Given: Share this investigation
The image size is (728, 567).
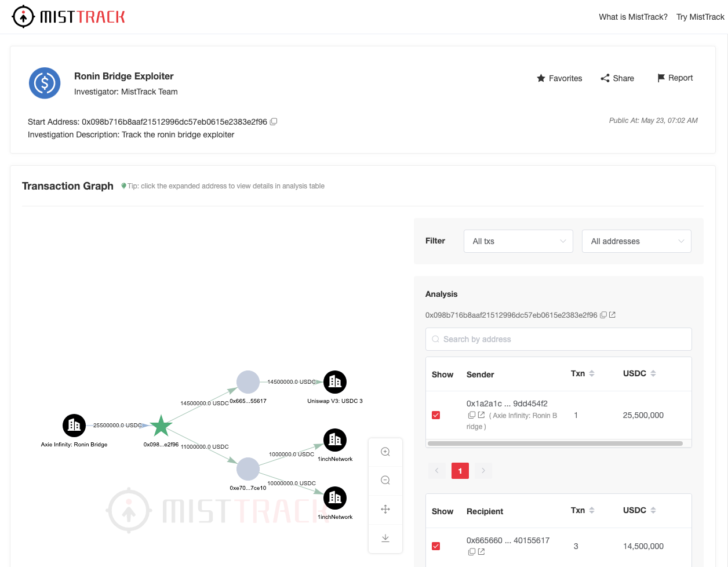Looking at the screenshot, I should pos(617,78).
